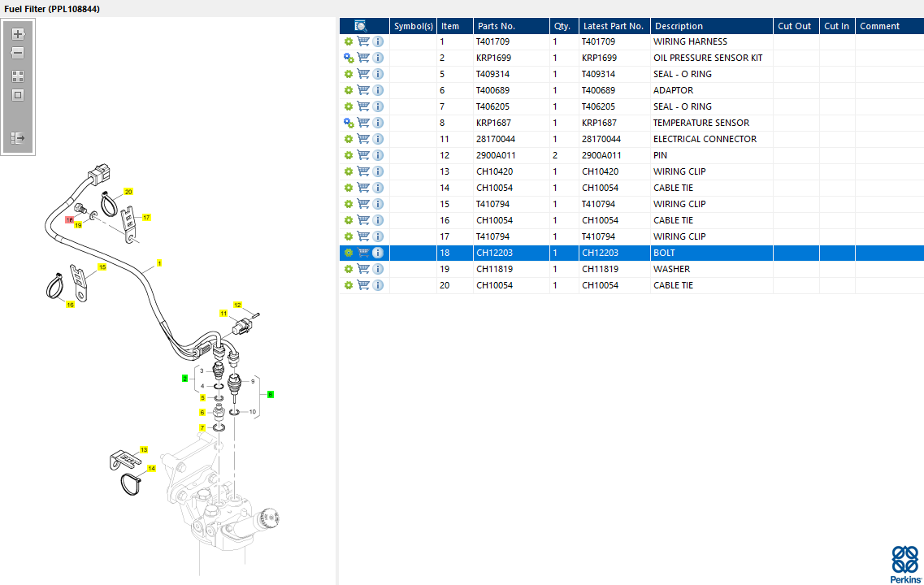Add BOLT CH12203 to cart

coord(363,253)
